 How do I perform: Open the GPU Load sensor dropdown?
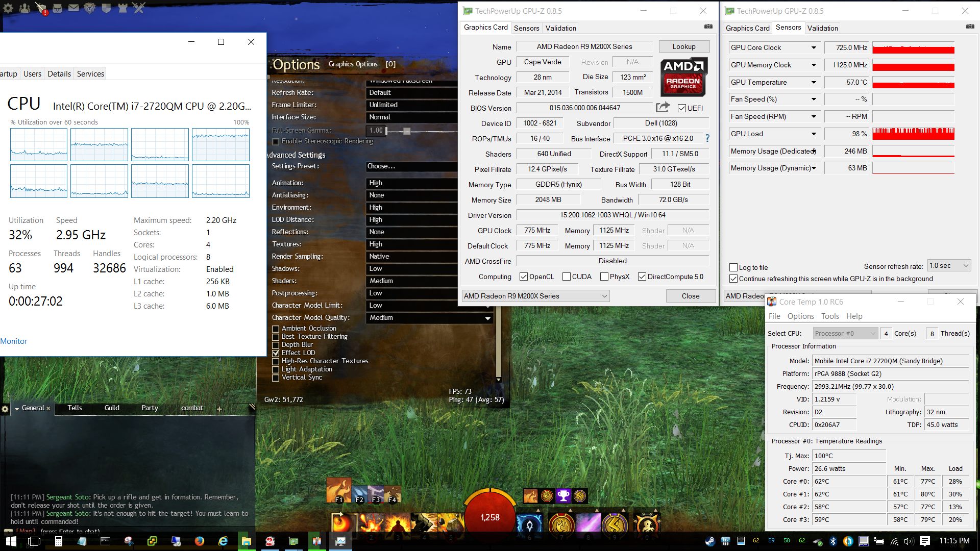tap(814, 134)
